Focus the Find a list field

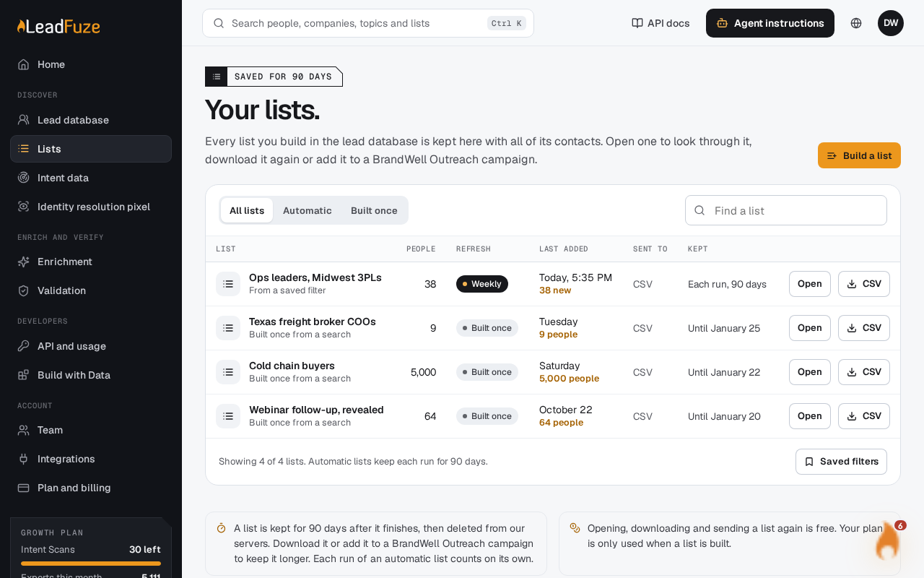(786, 210)
